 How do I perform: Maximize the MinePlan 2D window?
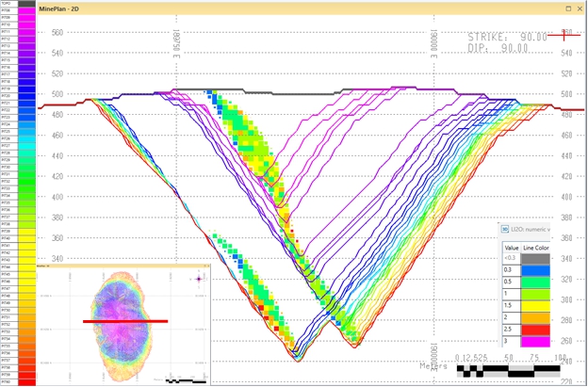point(567,8)
